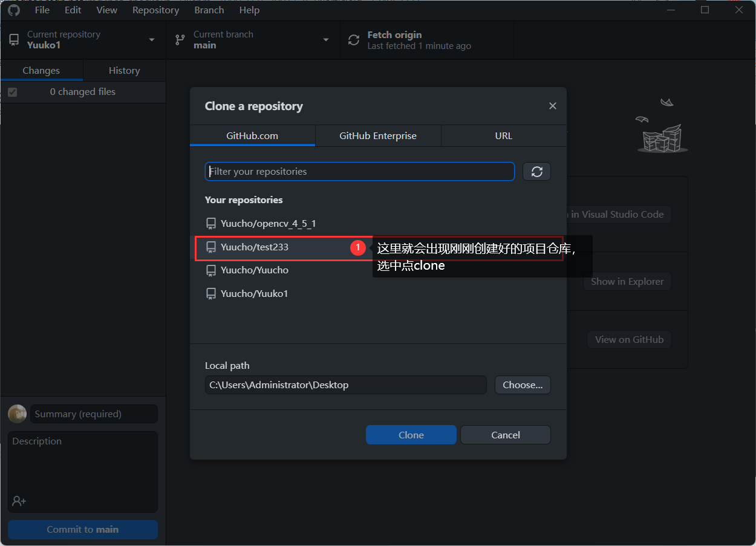Viewport: 756px width, 546px height.
Task: Click the Description text area
Action: (83, 471)
